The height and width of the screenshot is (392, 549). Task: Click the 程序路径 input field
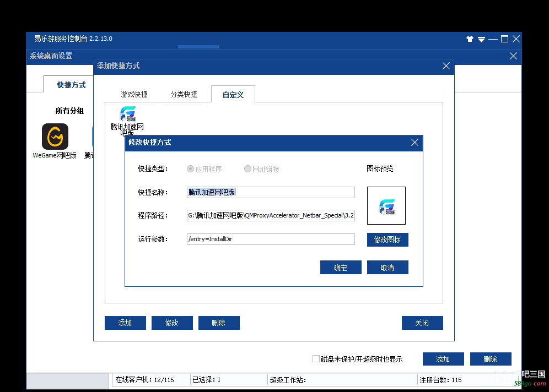pos(271,215)
